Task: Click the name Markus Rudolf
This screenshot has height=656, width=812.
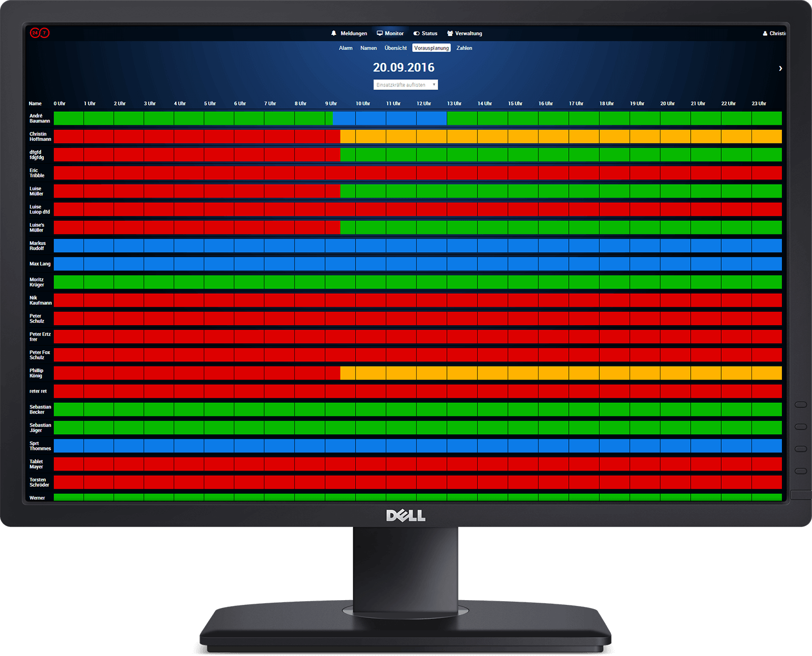Action: 37,246
